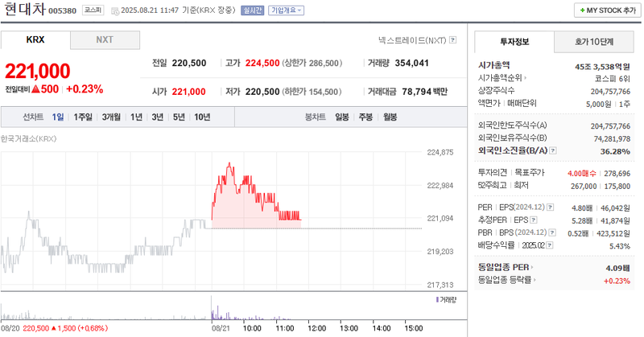Click the 코스피 6위 ranking value
This screenshot has height=337, width=644.
click(612, 79)
